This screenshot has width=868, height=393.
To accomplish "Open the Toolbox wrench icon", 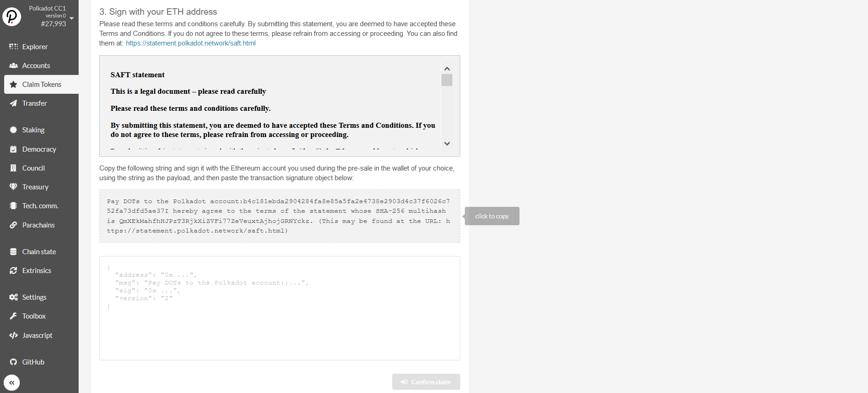I will click(x=13, y=316).
